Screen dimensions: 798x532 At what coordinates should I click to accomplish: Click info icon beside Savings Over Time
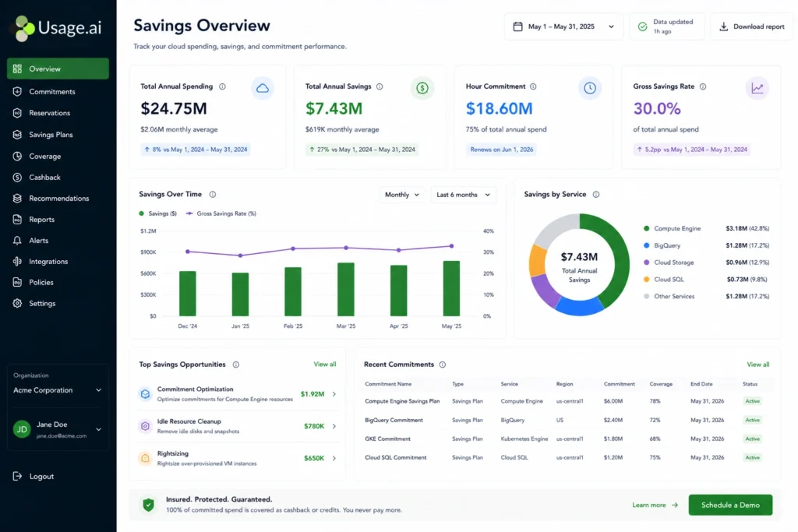[213, 194]
